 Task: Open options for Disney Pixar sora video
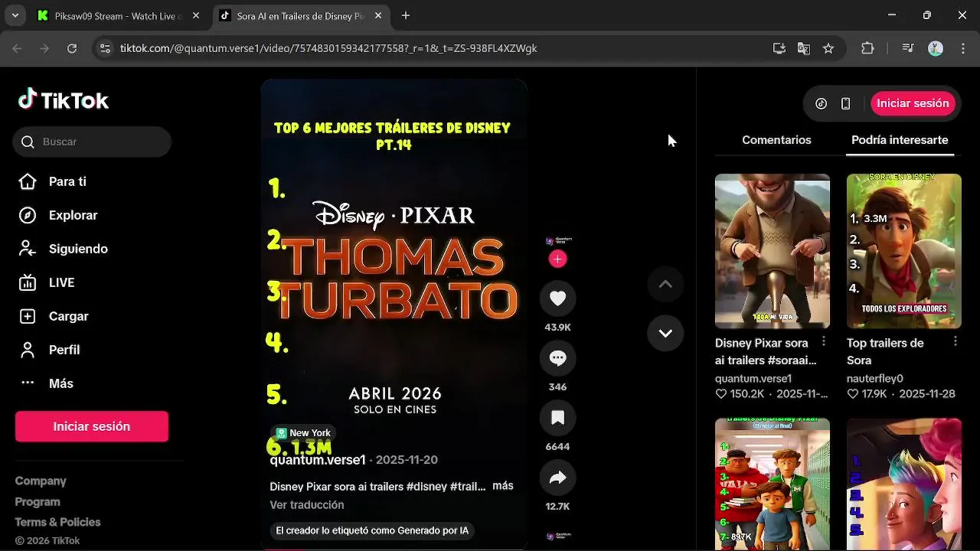[824, 341]
